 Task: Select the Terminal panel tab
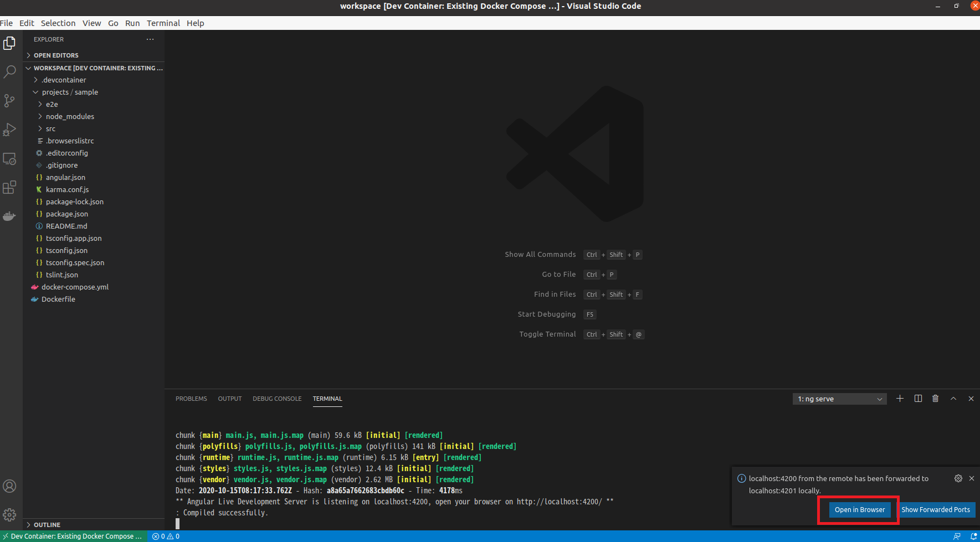pos(327,399)
